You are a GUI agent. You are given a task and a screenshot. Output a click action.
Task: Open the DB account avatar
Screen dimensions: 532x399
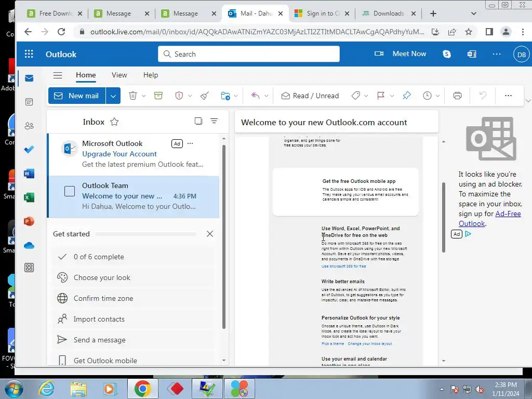pyautogui.click(x=522, y=54)
